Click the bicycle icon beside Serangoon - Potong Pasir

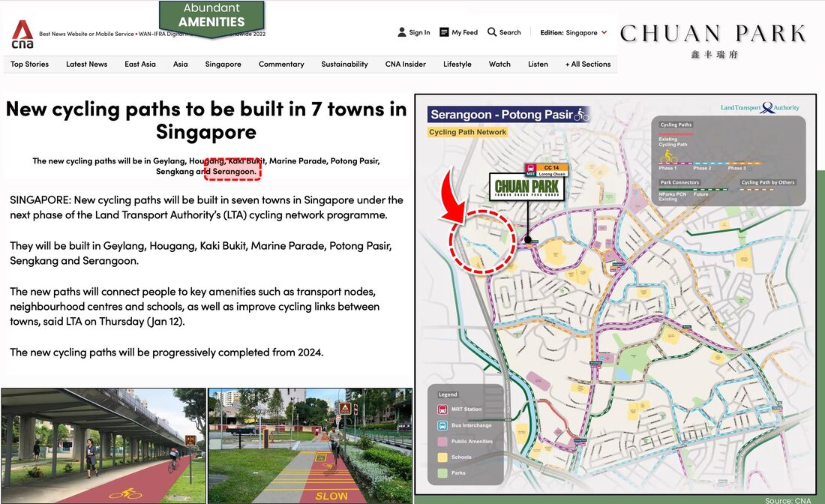pos(581,114)
